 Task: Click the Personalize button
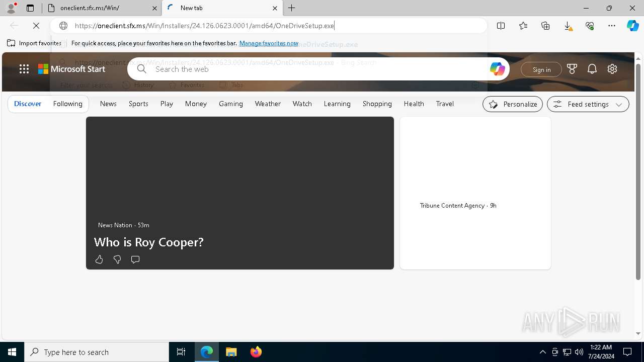point(513,104)
